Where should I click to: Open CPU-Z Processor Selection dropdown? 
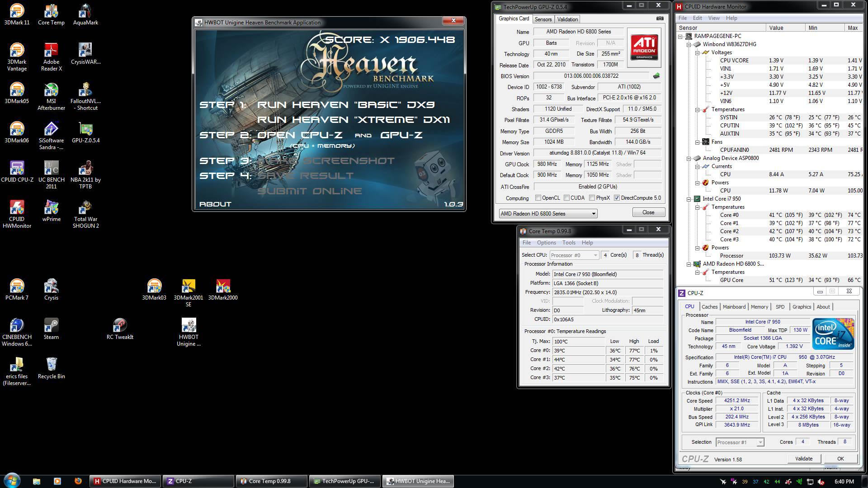[x=740, y=442]
